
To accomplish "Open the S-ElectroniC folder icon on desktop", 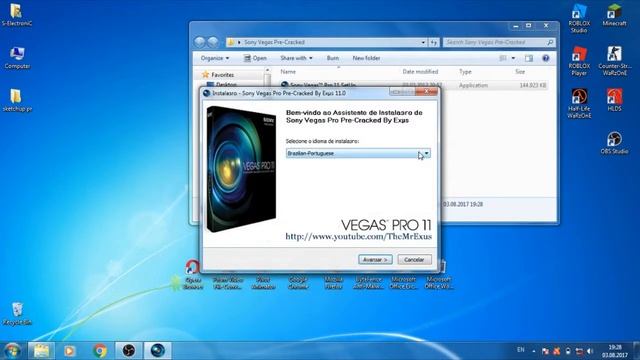I will 16,15.
